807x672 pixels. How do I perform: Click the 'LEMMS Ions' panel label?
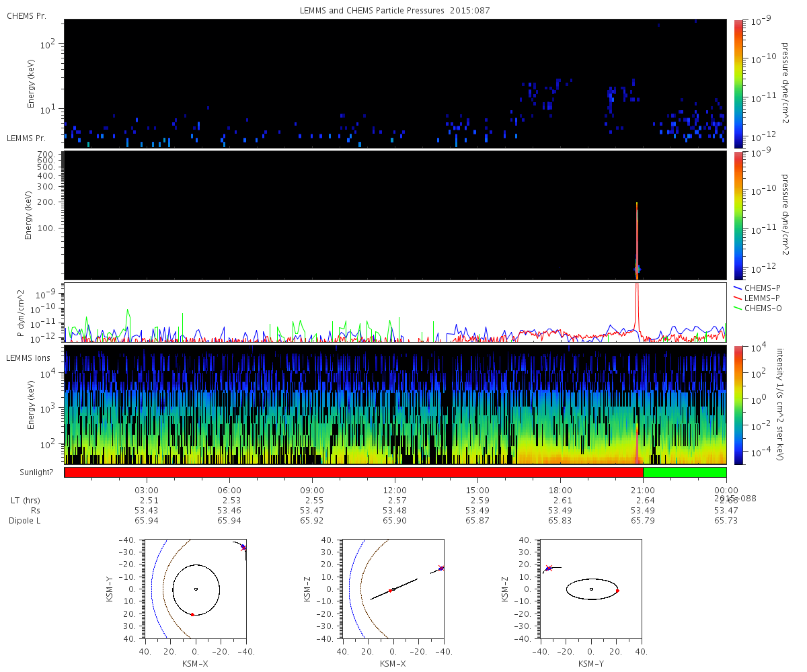pos(28,358)
